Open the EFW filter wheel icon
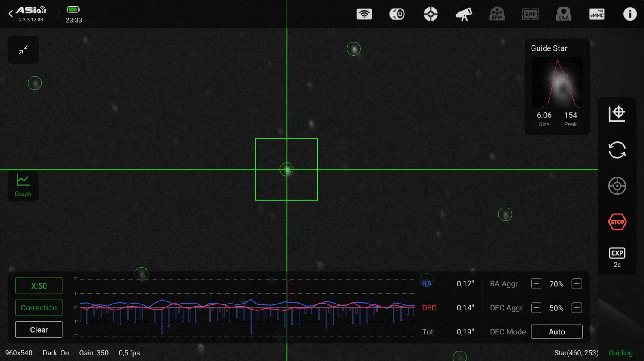Viewport: 644px width, 361px height. coord(497,14)
